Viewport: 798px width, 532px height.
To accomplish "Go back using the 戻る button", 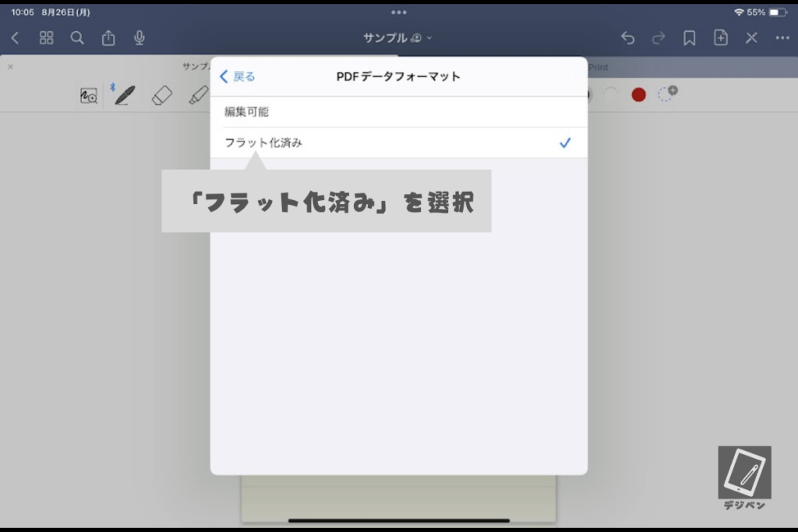I will pos(238,76).
